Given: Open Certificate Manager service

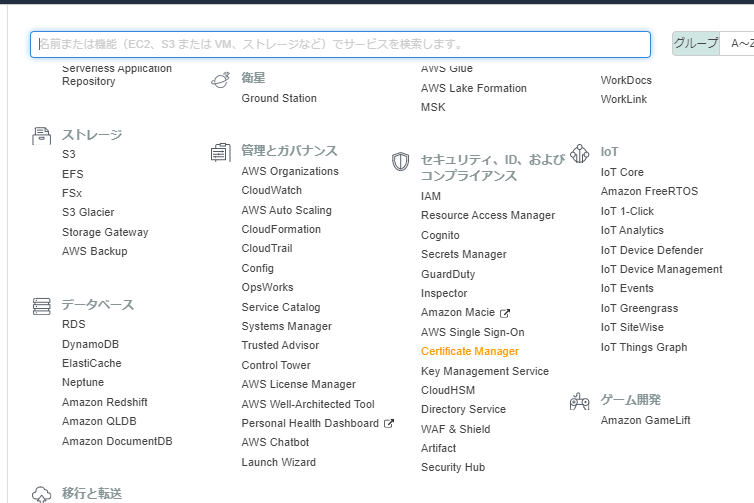Looking at the screenshot, I should click(470, 352).
